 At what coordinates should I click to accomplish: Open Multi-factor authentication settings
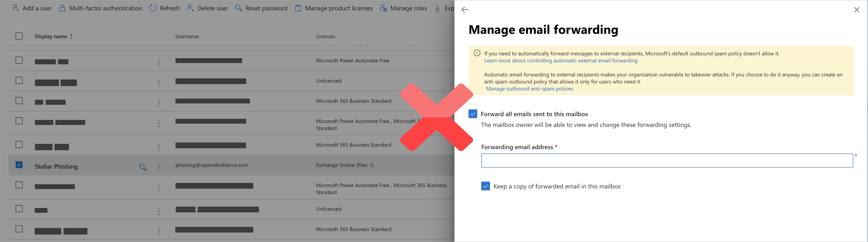100,8
